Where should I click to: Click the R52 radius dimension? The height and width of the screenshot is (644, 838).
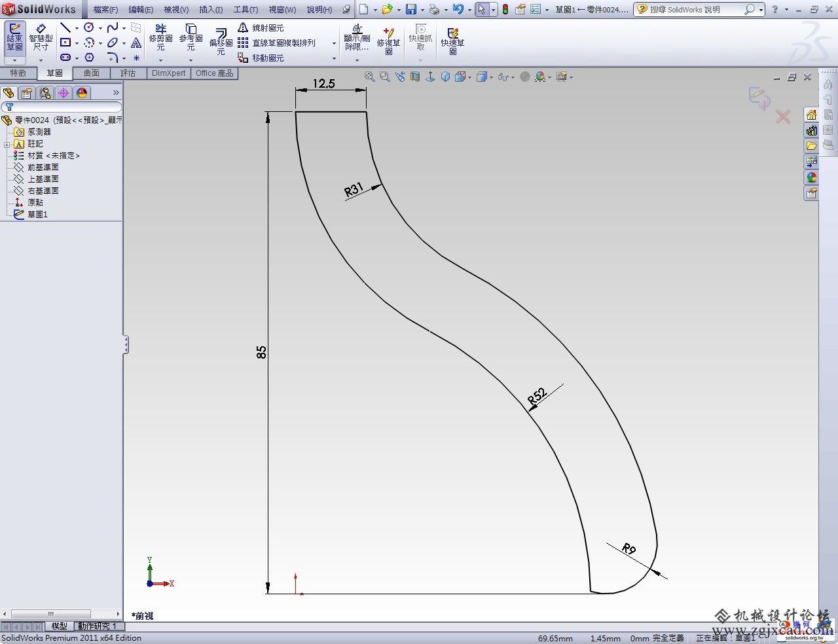537,396
